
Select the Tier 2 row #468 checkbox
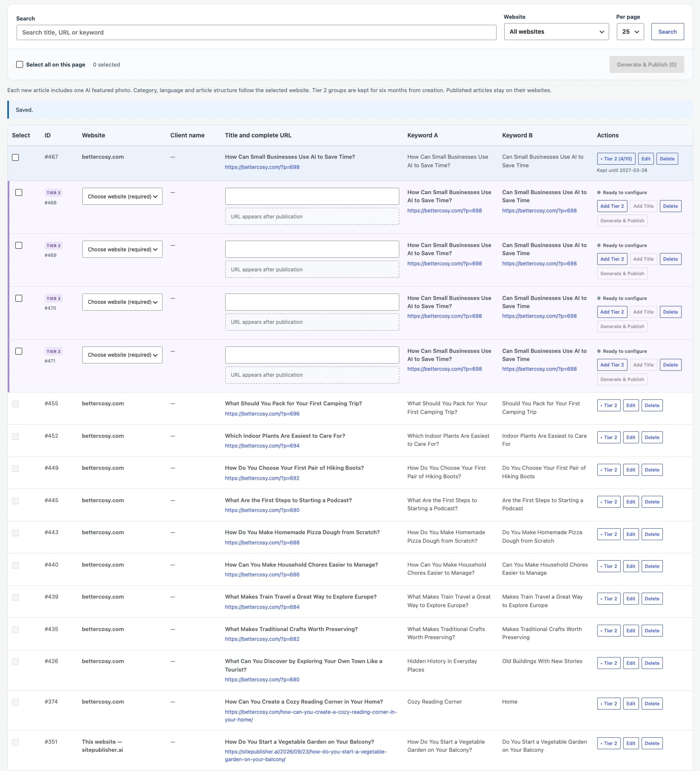pyautogui.click(x=19, y=192)
